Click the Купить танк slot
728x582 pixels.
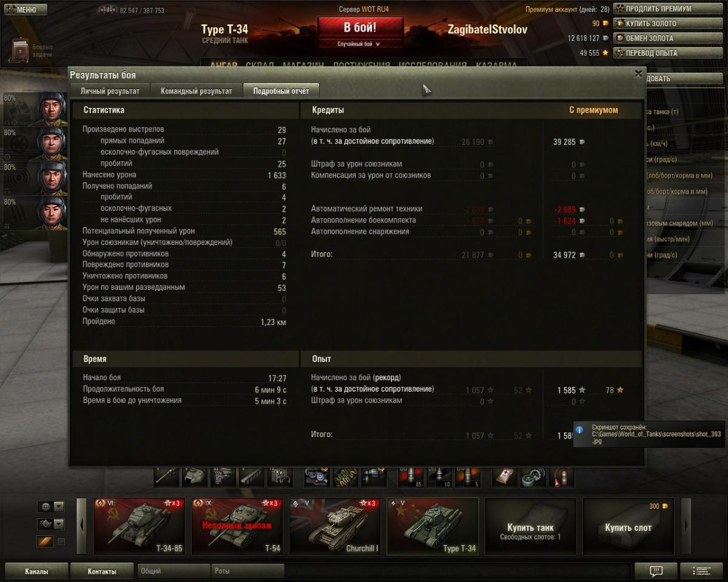pos(531,526)
